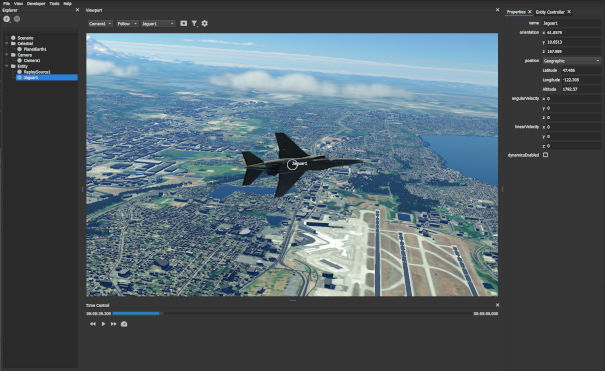Click the Time Control camera snapshot icon
605x371 pixels.
(x=124, y=324)
